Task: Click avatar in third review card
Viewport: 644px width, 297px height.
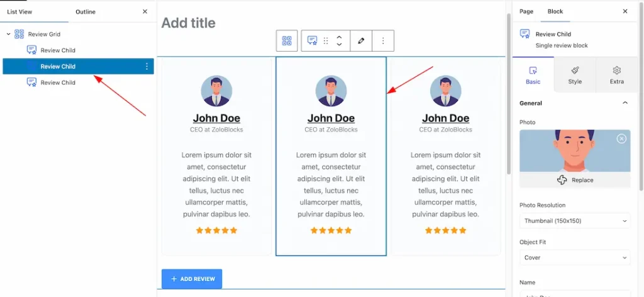Action: [446, 91]
